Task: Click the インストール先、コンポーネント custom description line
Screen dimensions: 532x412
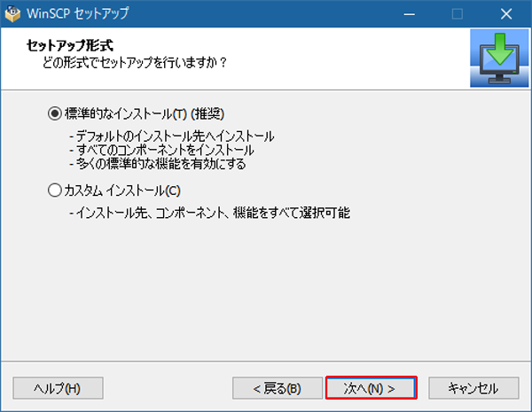Action: 209,213
